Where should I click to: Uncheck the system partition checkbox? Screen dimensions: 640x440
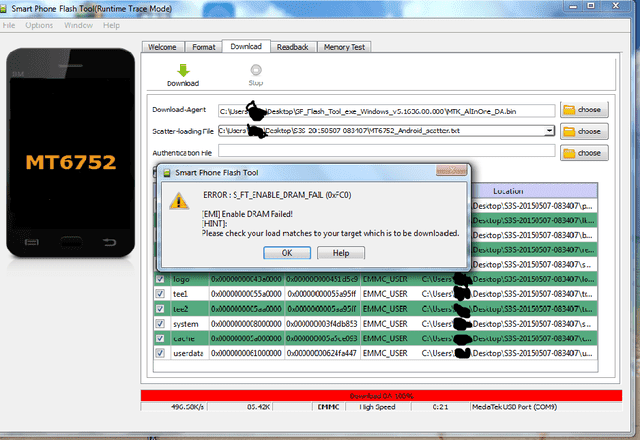pyautogui.click(x=160, y=324)
